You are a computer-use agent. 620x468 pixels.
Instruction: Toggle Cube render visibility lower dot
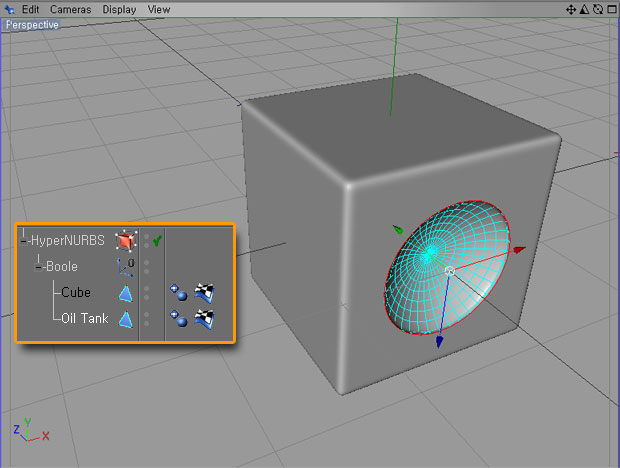(x=146, y=298)
